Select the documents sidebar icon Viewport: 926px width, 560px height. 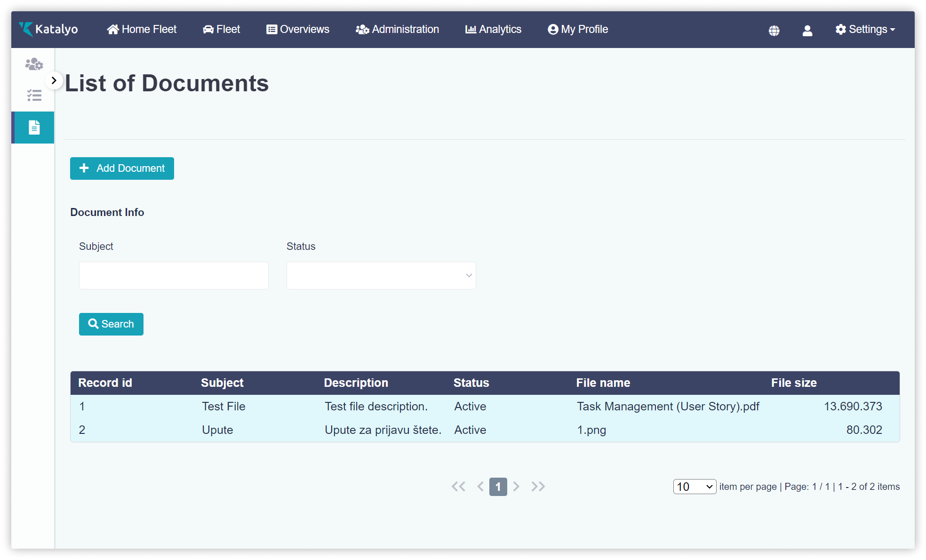(x=34, y=128)
